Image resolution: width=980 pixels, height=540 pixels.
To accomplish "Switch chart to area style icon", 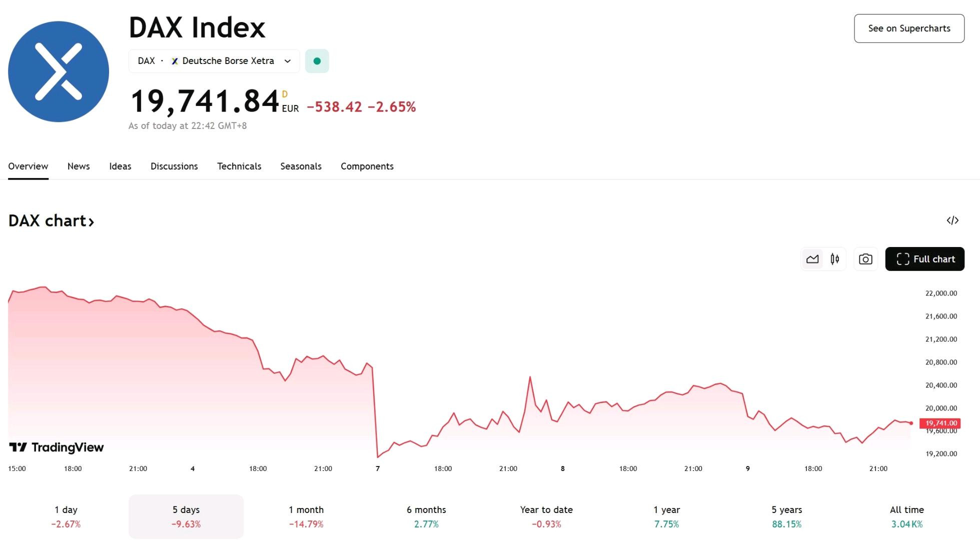I will [x=812, y=259].
